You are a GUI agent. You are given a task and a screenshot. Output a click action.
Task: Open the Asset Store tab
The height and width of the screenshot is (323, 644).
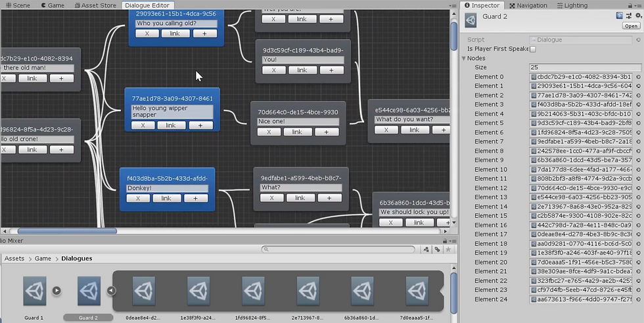coord(96,5)
